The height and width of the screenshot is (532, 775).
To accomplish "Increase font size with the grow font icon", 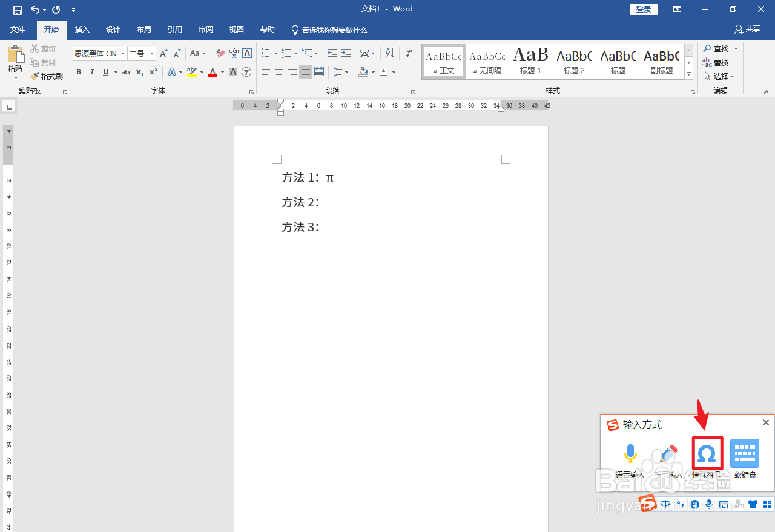I will (163, 54).
